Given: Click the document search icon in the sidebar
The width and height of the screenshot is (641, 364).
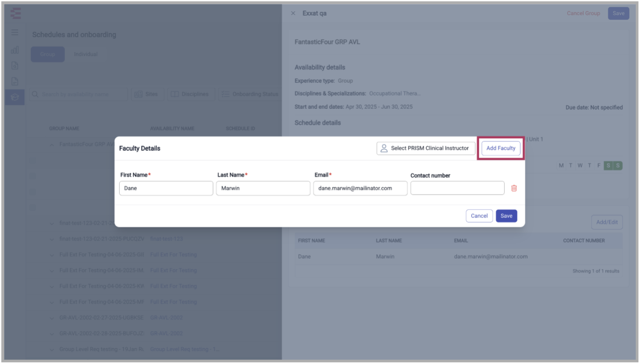Looking at the screenshot, I should tap(15, 66).
